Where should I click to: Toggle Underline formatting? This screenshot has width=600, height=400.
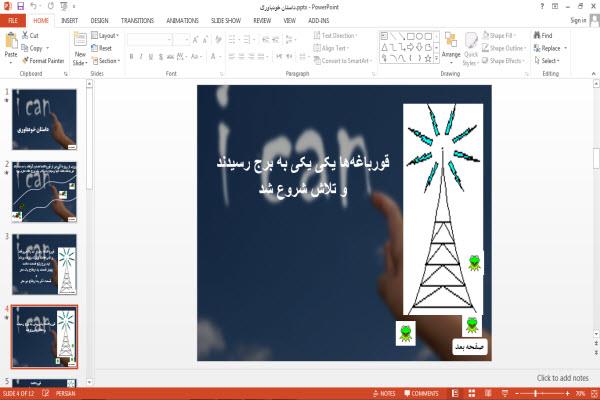coord(151,57)
